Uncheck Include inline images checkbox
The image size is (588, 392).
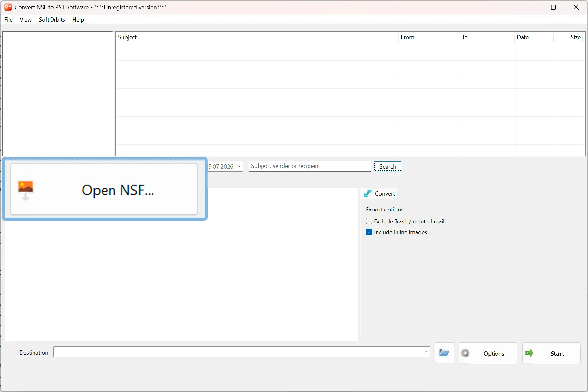(369, 232)
